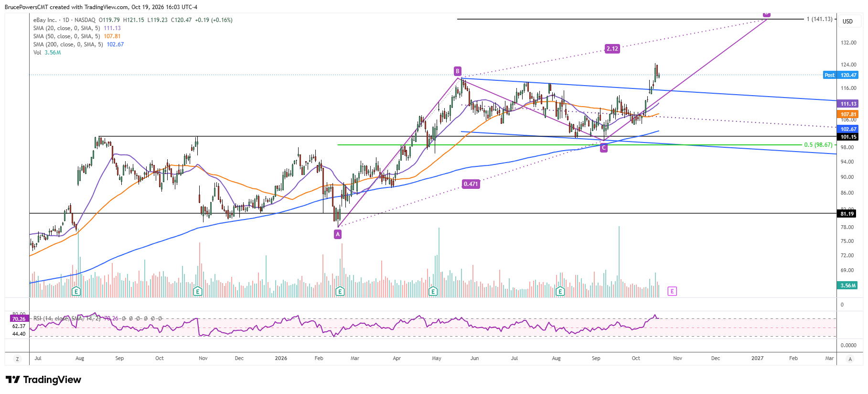Click the Post 120.47 price label
The height and width of the screenshot is (394, 868).
pyautogui.click(x=841, y=75)
